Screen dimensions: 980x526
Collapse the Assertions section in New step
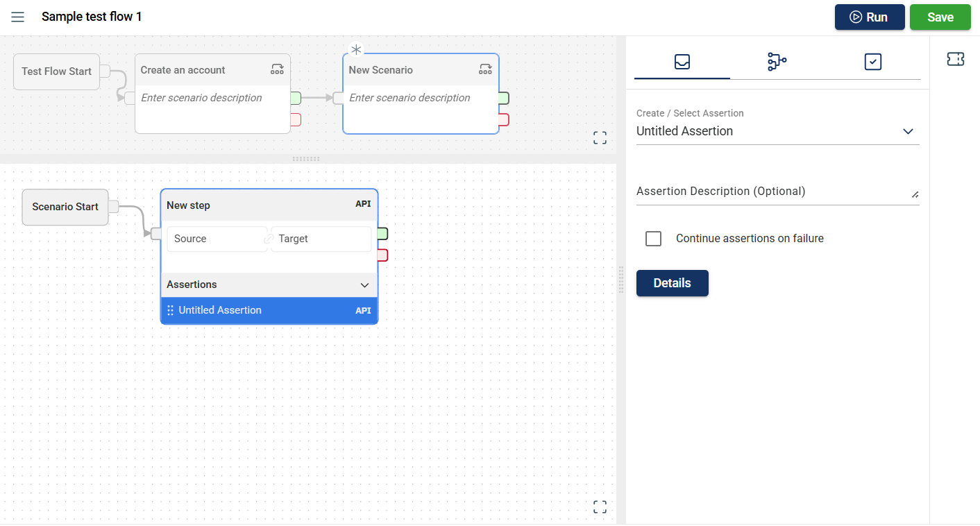(364, 285)
